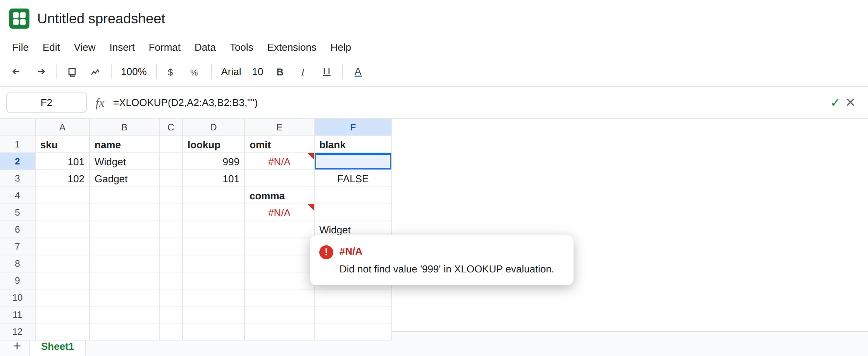This screenshot has height=356, width=868.
Task: Select column F header
Action: tap(353, 127)
